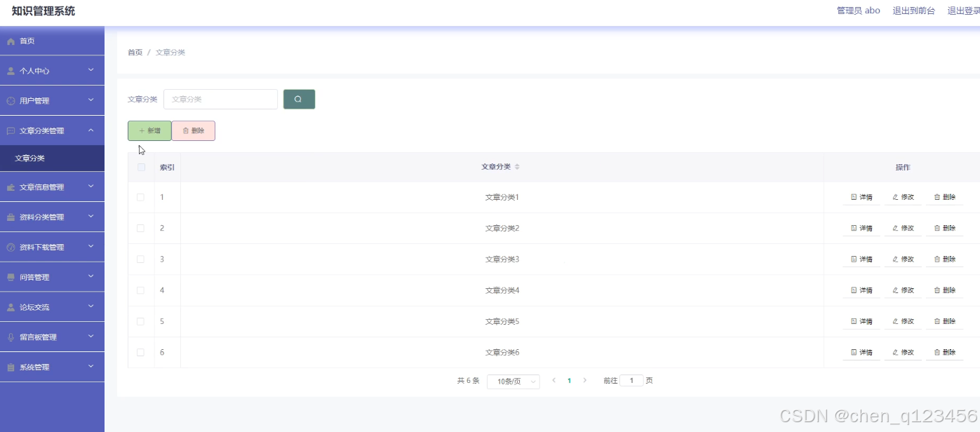Check the row 5 checkbox

pos(141,321)
